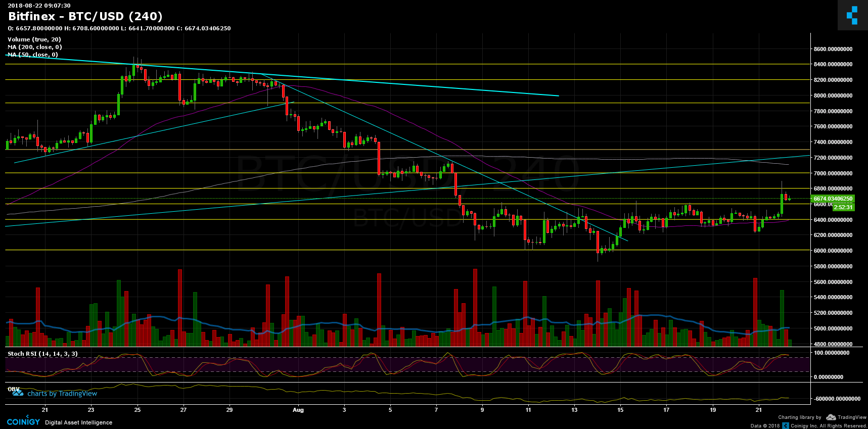
Task: Open the 'charts by TradingView' link
Action: [62, 394]
